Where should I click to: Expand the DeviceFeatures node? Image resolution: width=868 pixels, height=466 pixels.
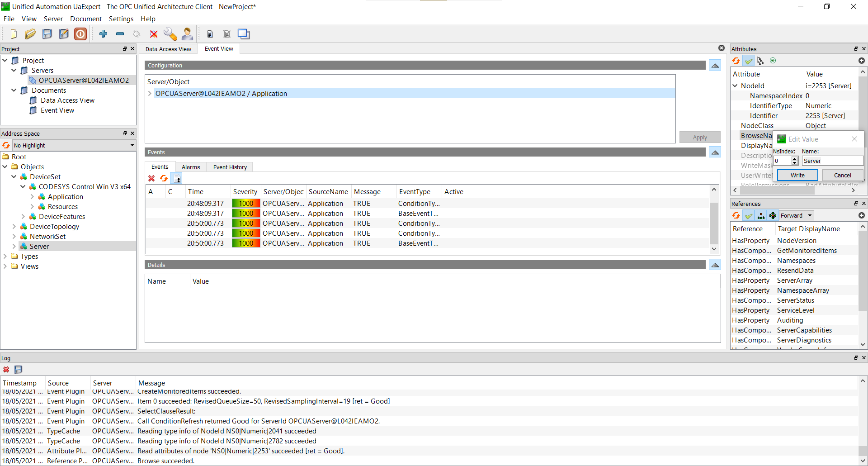[x=23, y=217]
